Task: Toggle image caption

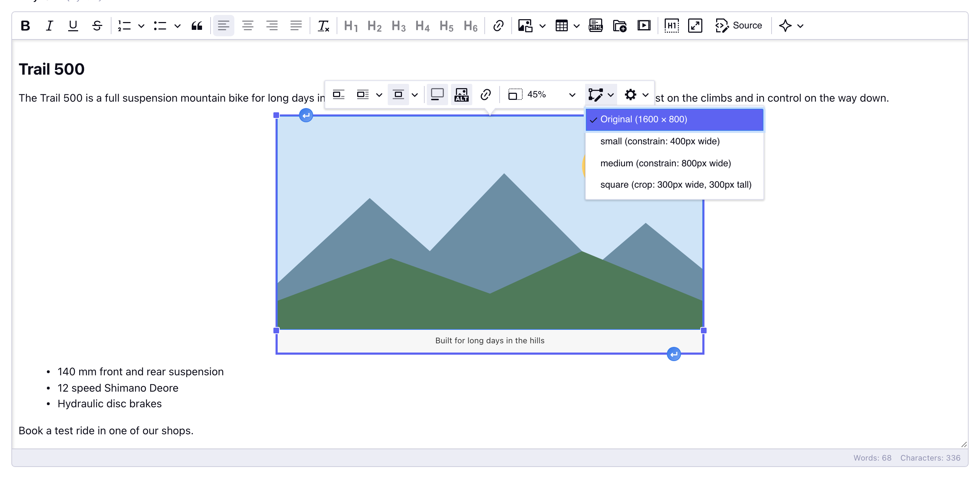Action: click(437, 95)
